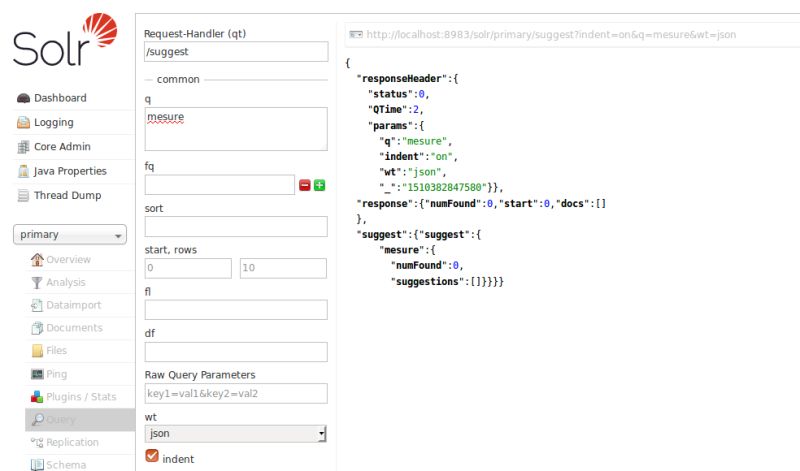Open Dashboard via its gauge icon
The height and width of the screenshot is (471, 800).
click(x=23, y=98)
